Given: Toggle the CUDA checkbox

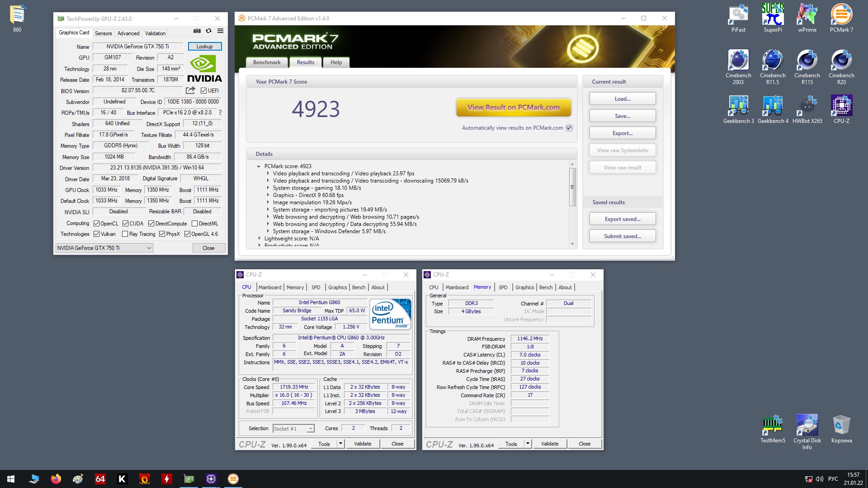Looking at the screenshot, I should 125,224.
